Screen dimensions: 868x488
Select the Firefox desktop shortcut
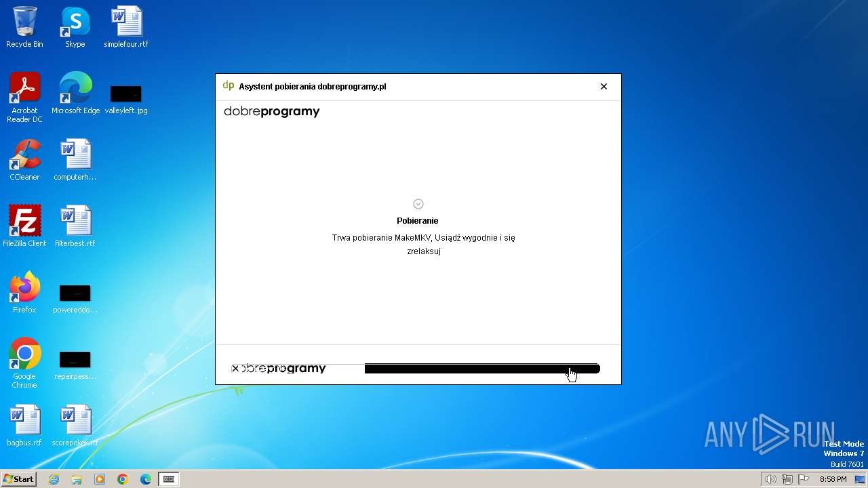click(24, 293)
